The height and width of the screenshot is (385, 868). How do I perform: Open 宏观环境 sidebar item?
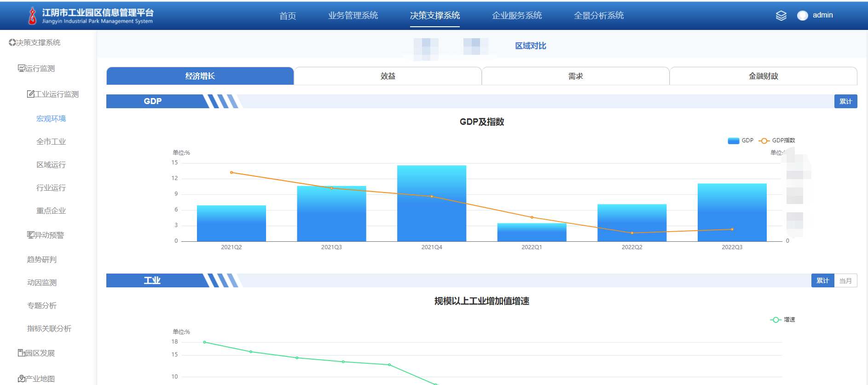(x=51, y=118)
